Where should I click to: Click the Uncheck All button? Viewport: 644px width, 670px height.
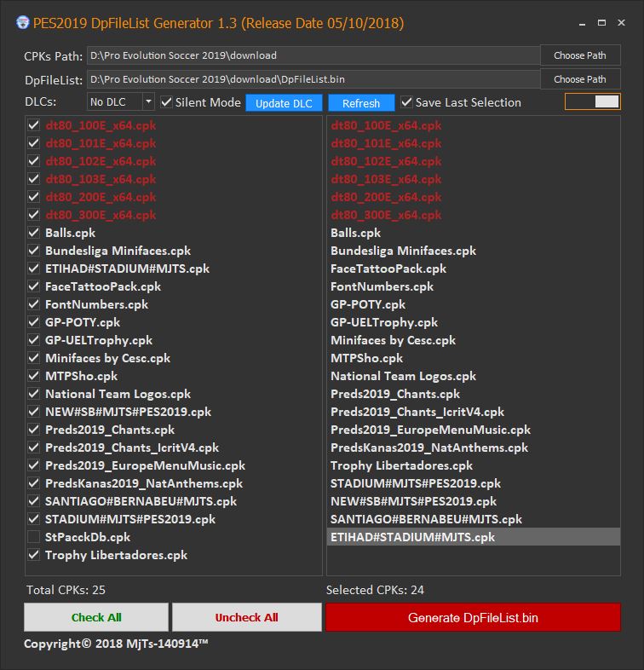pyautogui.click(x=247, y=617)
